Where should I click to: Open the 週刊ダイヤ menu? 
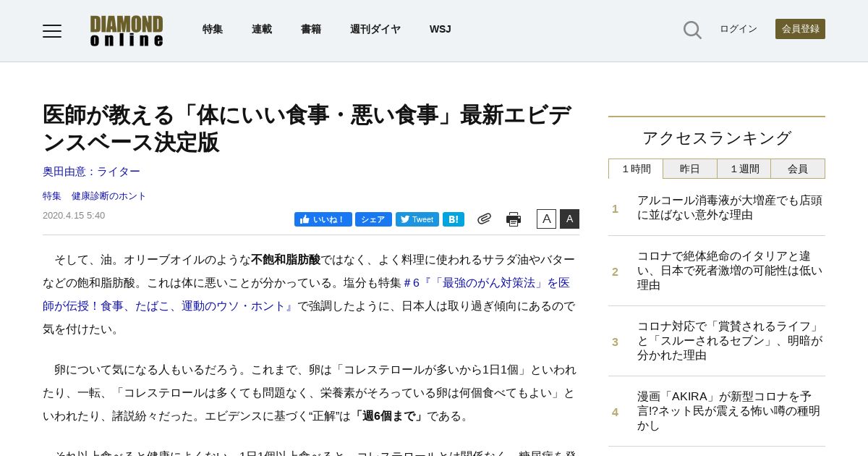click(x=375, y=29)
